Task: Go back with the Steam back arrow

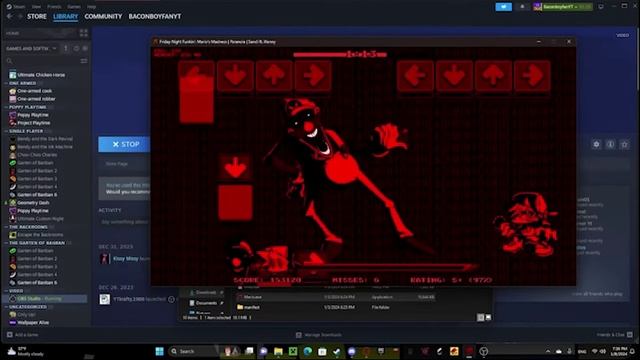Action: coord(9,16)
